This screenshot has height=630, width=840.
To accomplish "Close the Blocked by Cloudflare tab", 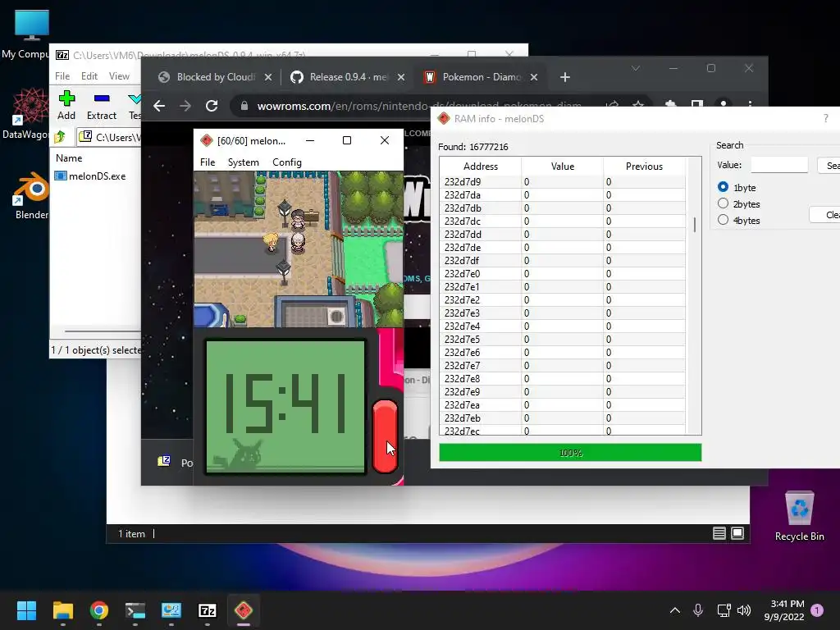I will (x=268, y=77).
